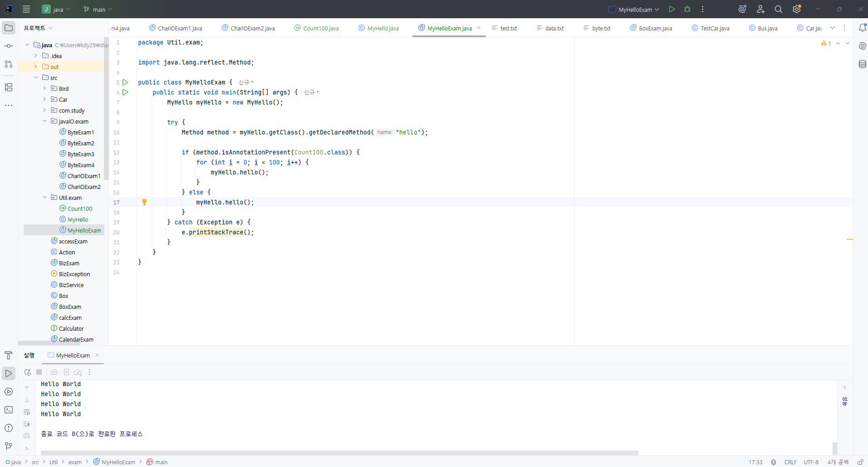868x467 pixels.
Task: Open IDE settings gear icon
Action: pos(797,9)
